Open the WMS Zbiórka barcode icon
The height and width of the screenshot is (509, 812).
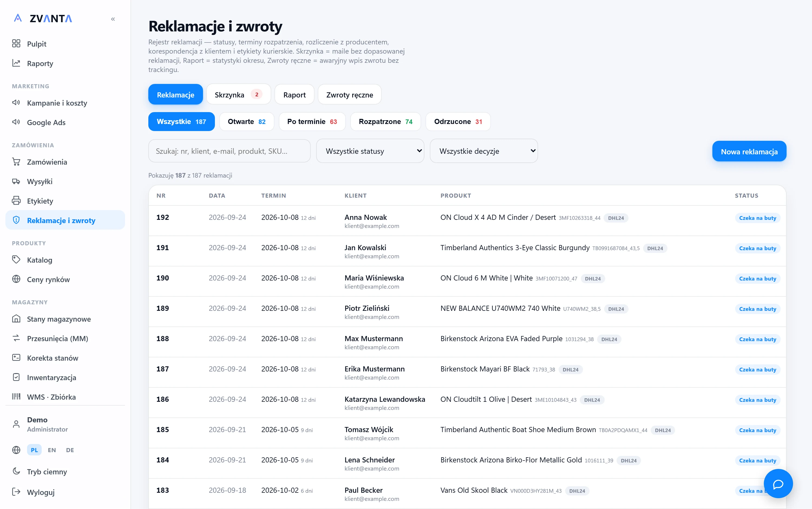click(16, 397)
